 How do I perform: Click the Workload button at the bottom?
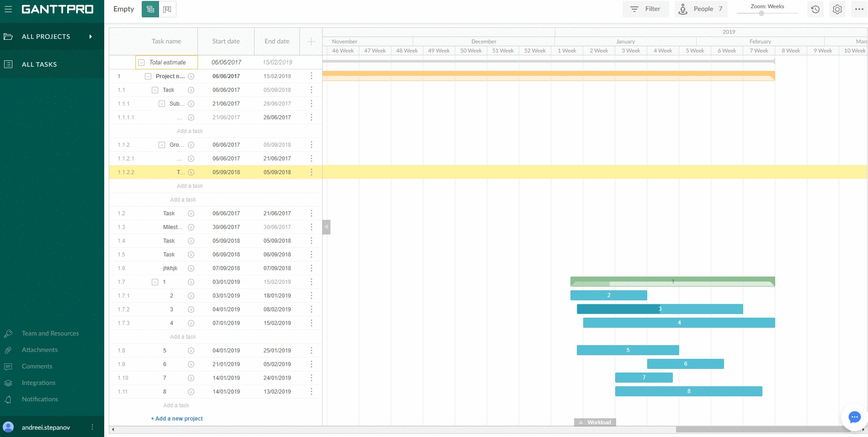click(x=595, y=422)
